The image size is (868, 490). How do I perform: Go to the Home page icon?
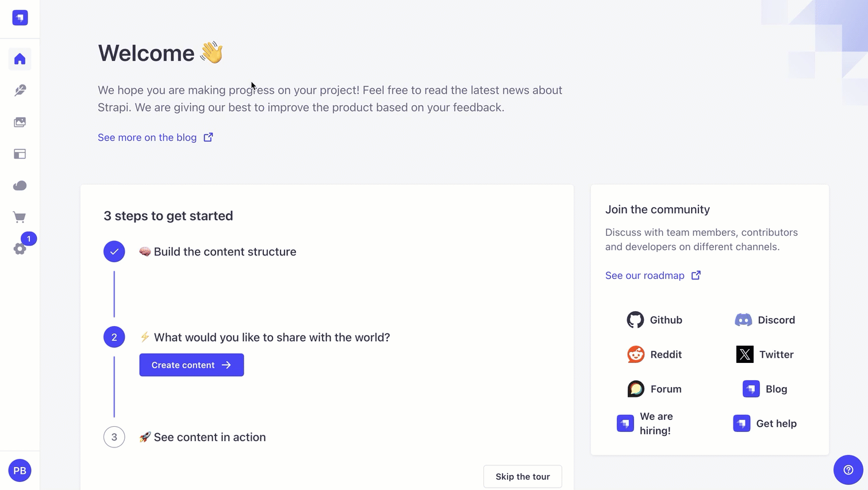coord(20,59)
